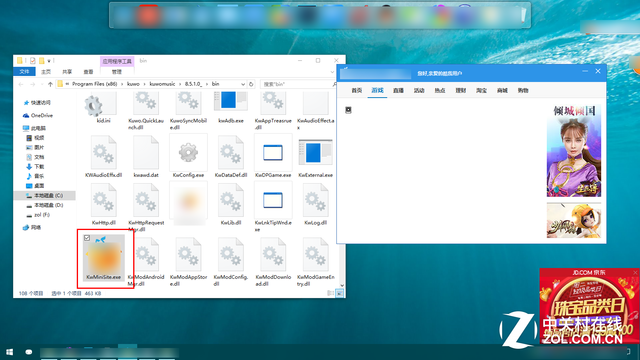Select the Kuwo.QuickLaunch.dll file
Viewport: 640px width, 360px height.
146,111
